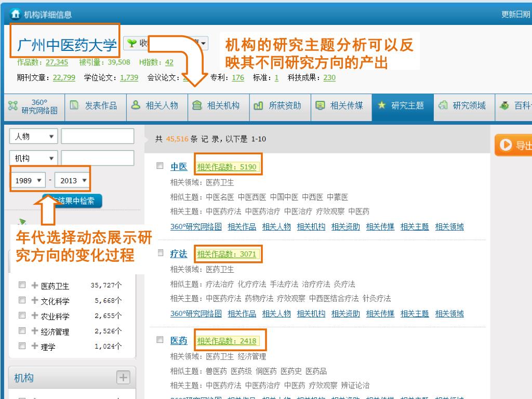The image size is (532, 399).
Task: Open thesis count 1,739 link
Action: tap(129, 77)
